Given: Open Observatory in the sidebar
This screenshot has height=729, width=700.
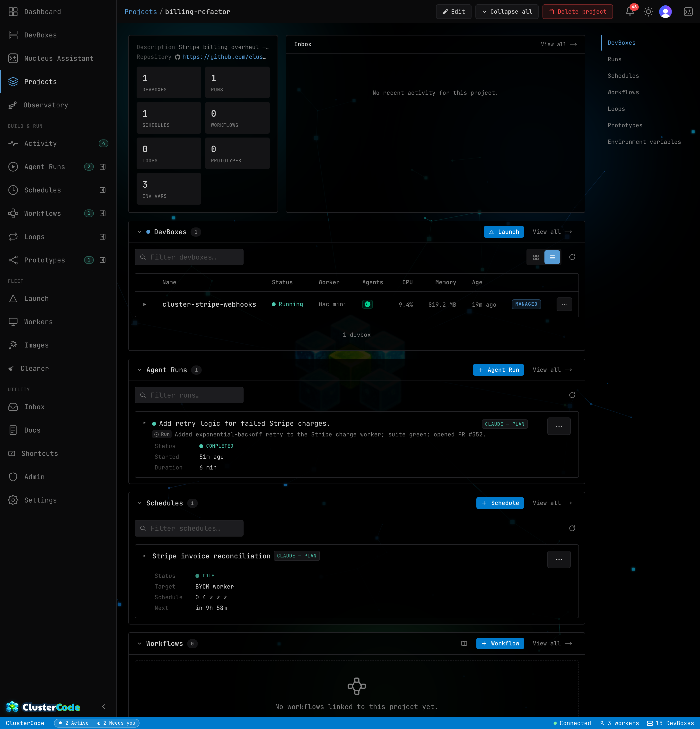Looking at the screenshot, I should 58,105.
